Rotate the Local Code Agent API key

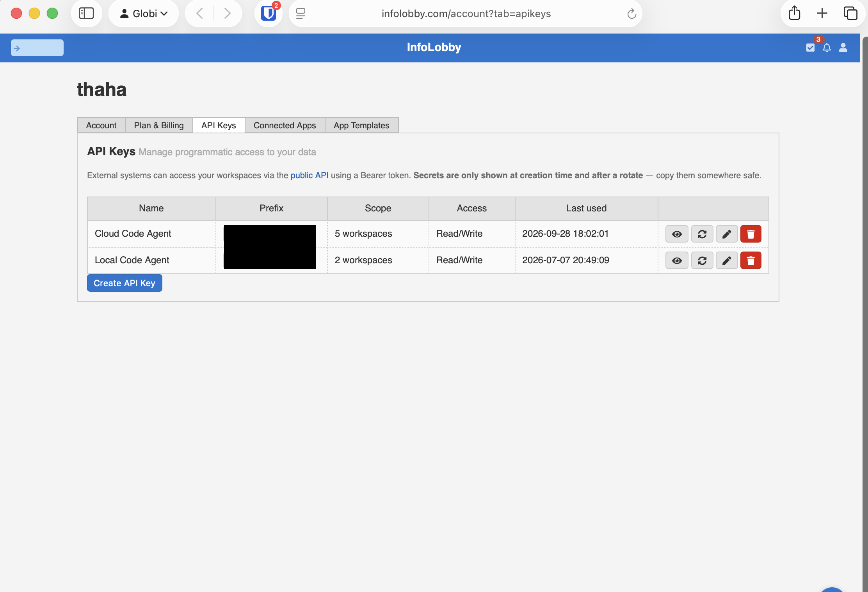702,261
